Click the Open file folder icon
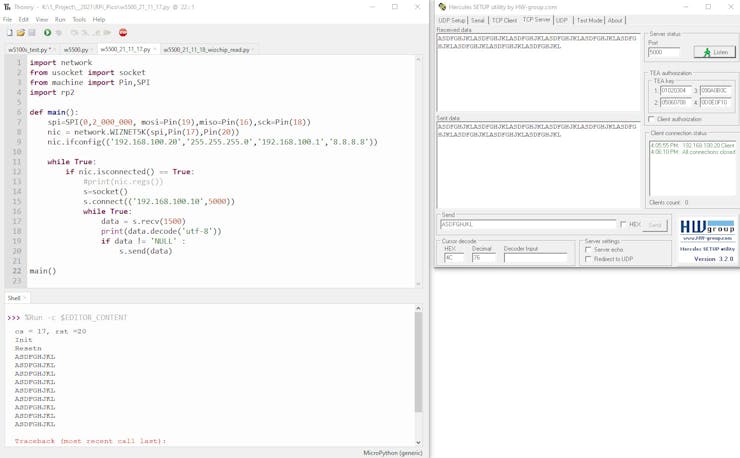This screenshot has height=458, width=740. (20, 33)
